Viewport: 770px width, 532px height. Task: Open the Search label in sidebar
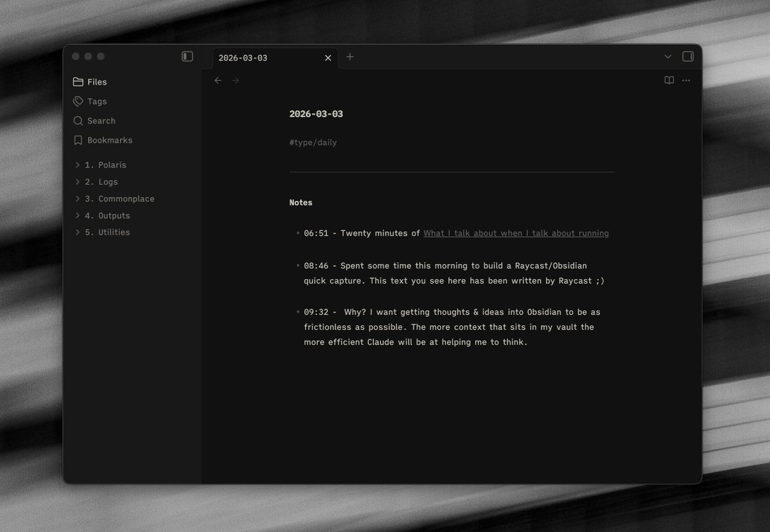(101, 121)
